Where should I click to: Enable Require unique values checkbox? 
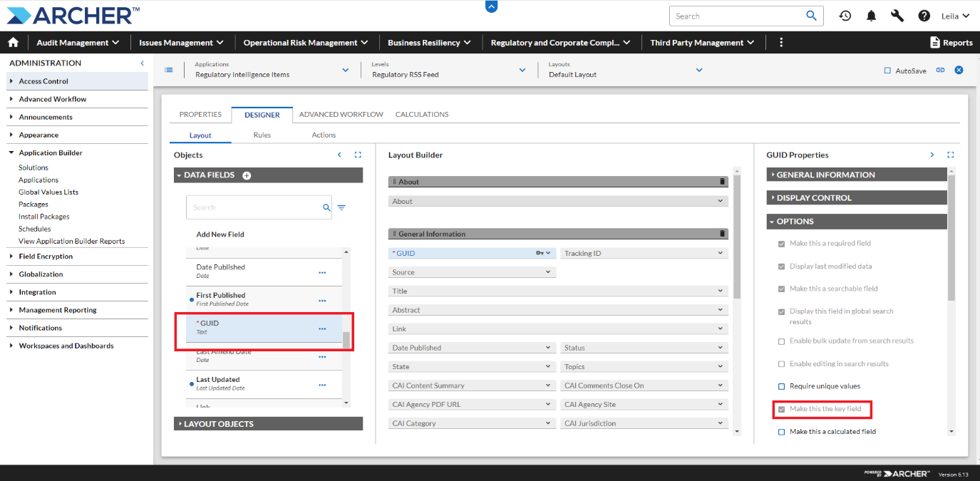pyautogui.click(x=782, y=386)
